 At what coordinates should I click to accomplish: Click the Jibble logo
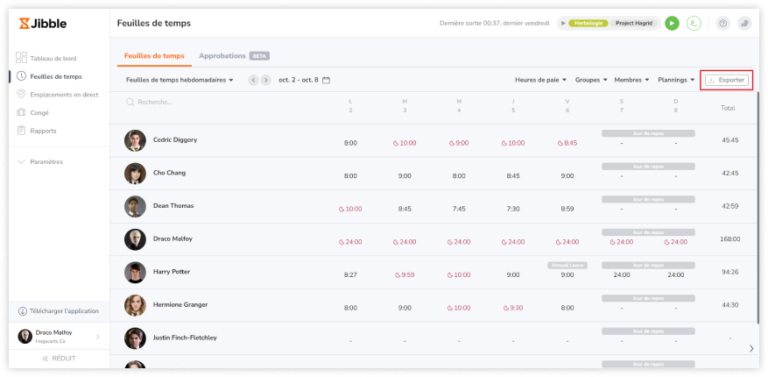pos(43,24)
